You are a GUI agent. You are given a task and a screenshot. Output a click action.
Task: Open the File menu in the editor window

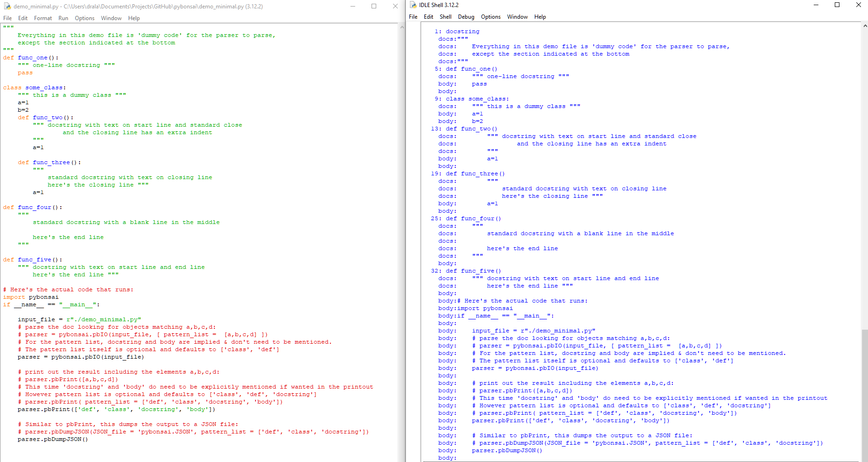point(7,18)
